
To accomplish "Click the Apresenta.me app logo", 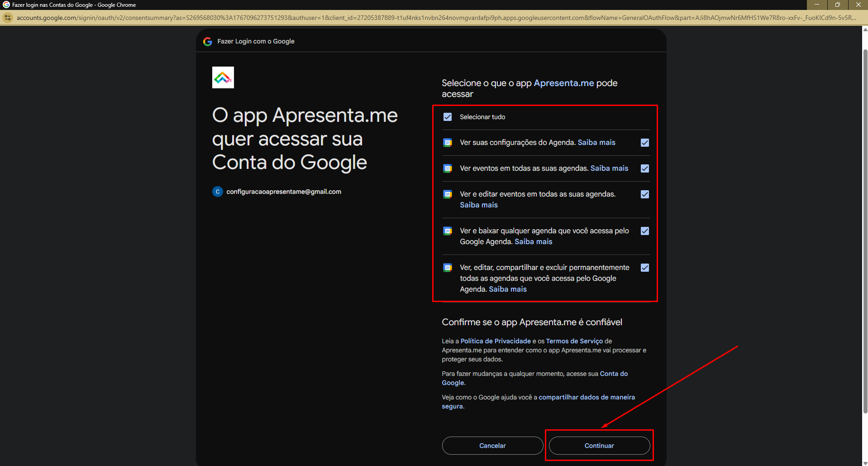I will 223,77.
